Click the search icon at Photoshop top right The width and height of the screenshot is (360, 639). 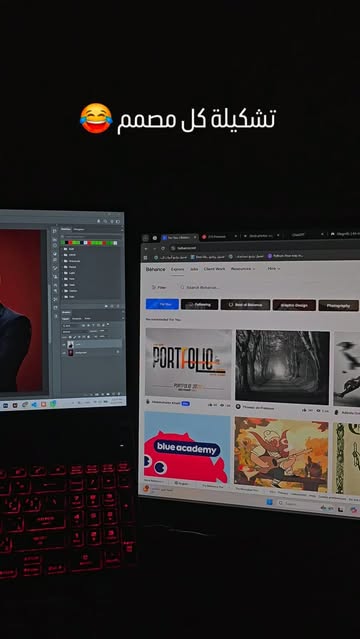pyautogui.click(x=105, y=221)
